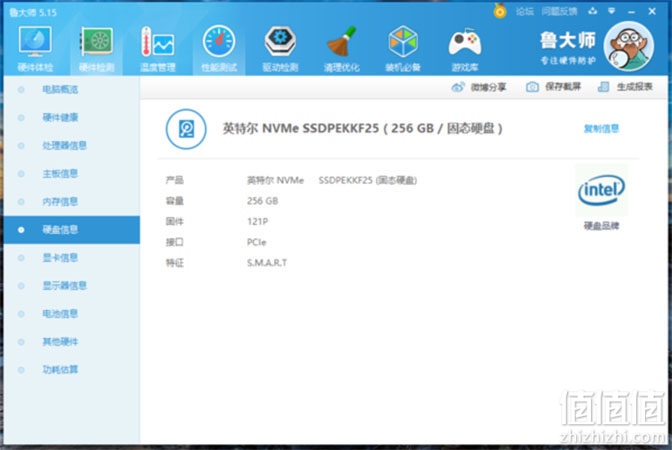The height and width of the screenshot is (450, 672).
Task: Open the 论坛 forum link
Action: [x=525, y=12]
